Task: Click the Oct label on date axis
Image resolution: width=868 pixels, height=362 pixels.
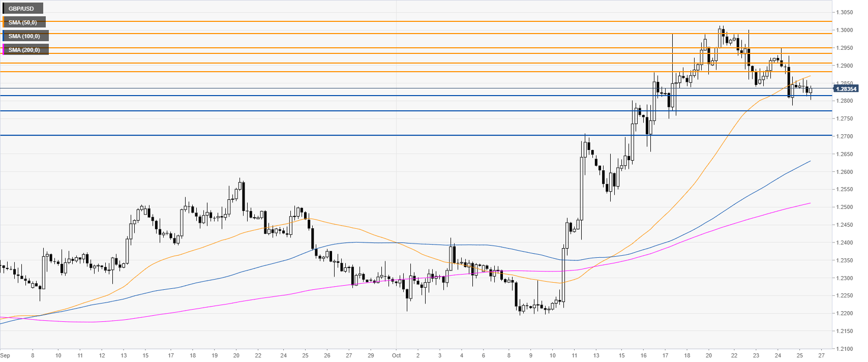Action: 396,355
